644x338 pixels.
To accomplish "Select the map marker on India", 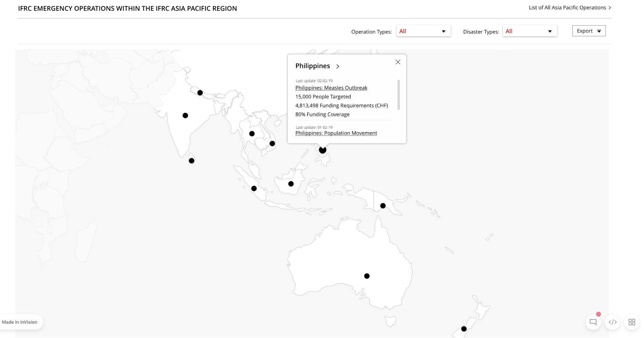I will pos(185,115).
